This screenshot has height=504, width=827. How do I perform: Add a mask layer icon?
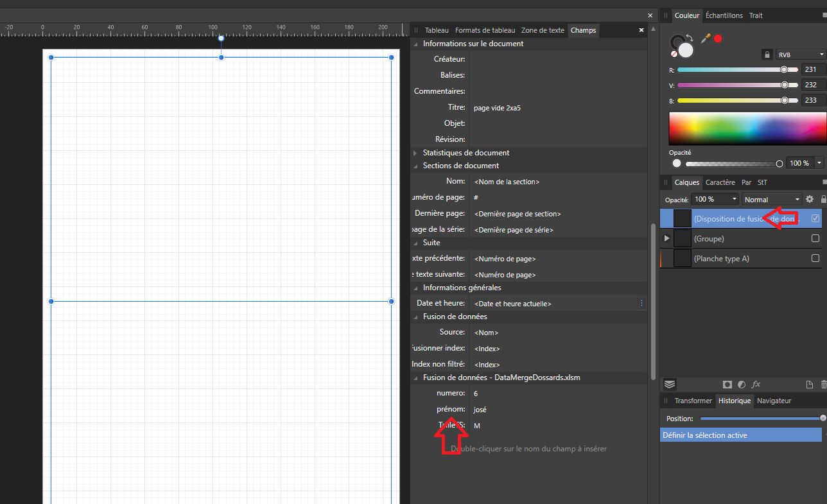(727, 385)
